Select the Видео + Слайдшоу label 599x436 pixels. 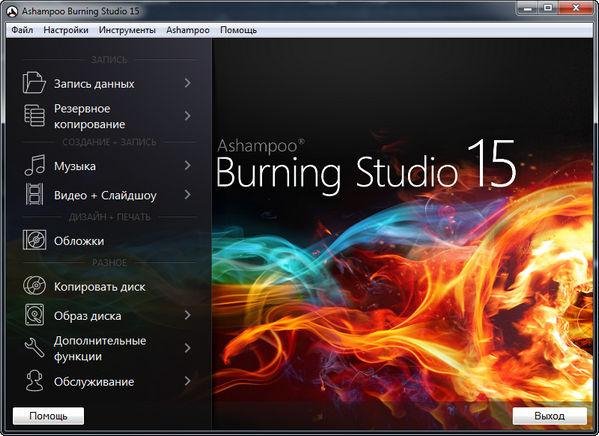(105, 195)
